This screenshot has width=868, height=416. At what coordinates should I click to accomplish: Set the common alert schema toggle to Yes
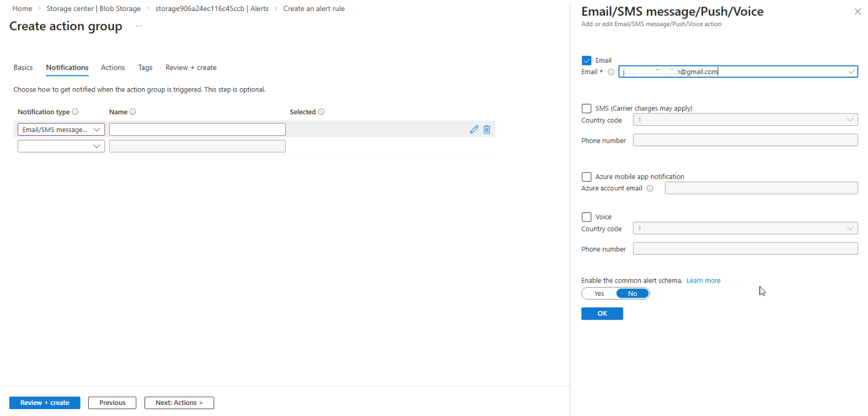click(599, 294)
